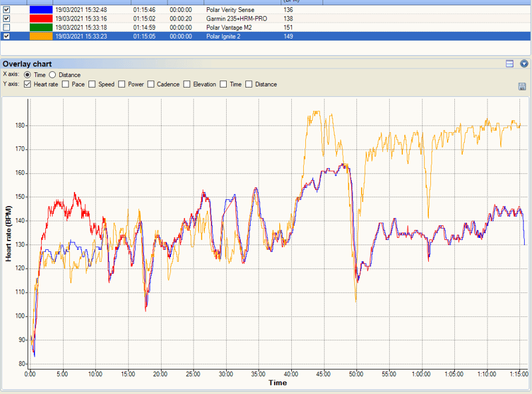532x394 pixels.
Task: Click average BPM value 149
Action: click(289, 37)
